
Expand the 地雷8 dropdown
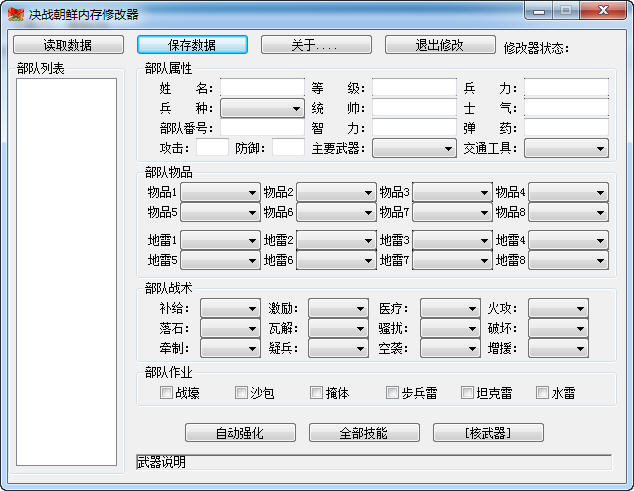pos(568,260)
